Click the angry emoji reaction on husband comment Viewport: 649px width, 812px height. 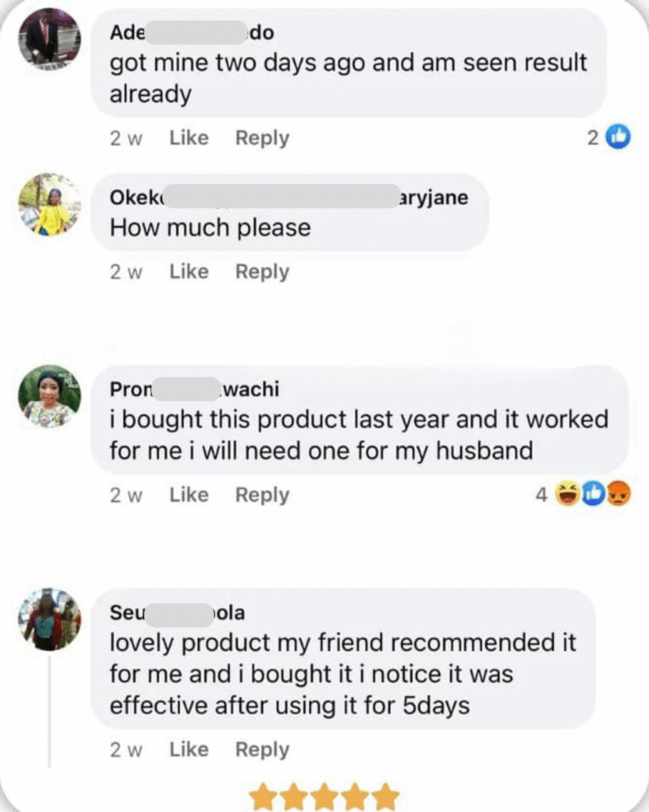click(618, 496)
